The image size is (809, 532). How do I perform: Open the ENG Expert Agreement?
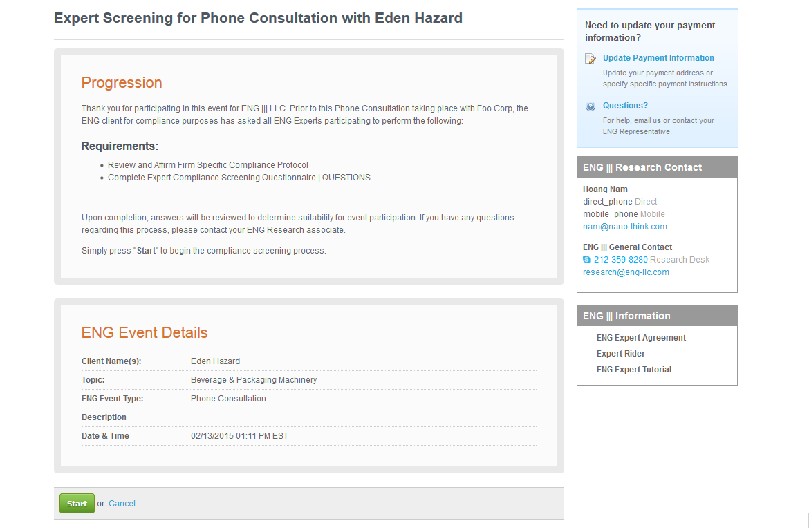pos(641,338)
